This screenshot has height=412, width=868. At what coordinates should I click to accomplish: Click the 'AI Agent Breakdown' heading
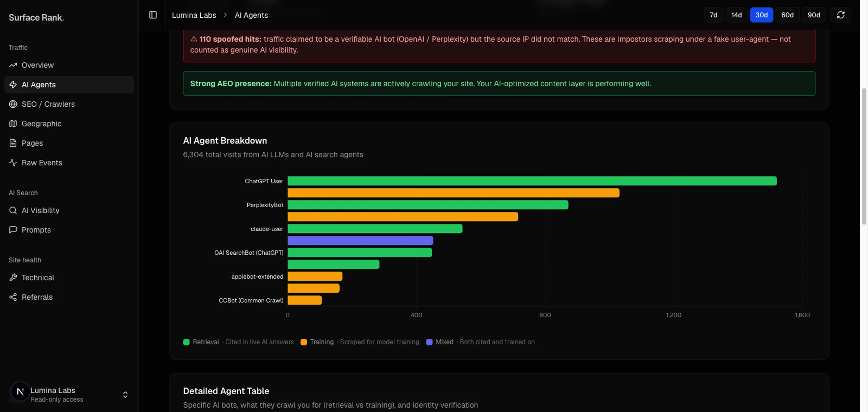[x=225, y=141]
